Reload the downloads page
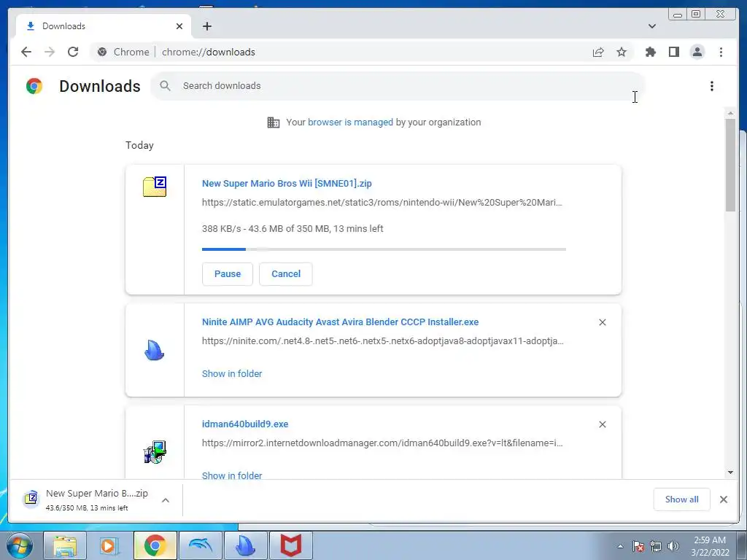The width and height of the screenshot is (747, 560). point(73,52)
